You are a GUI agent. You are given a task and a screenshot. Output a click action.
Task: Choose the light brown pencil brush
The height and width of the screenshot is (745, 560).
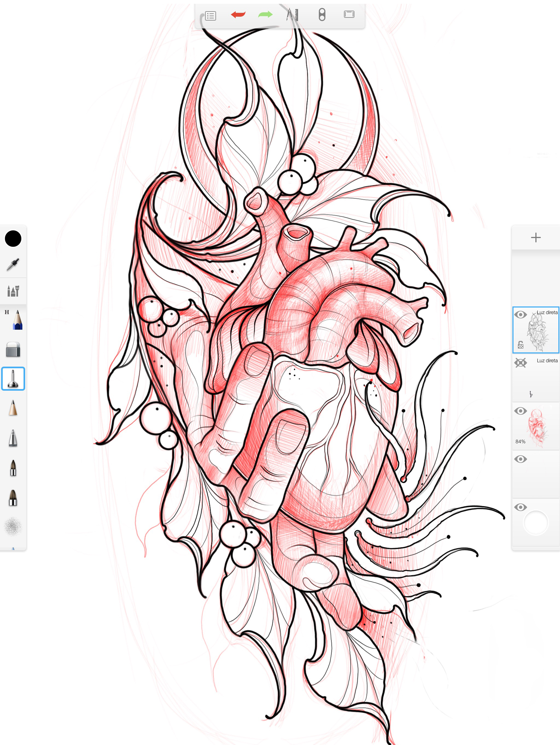pos(13,408)
